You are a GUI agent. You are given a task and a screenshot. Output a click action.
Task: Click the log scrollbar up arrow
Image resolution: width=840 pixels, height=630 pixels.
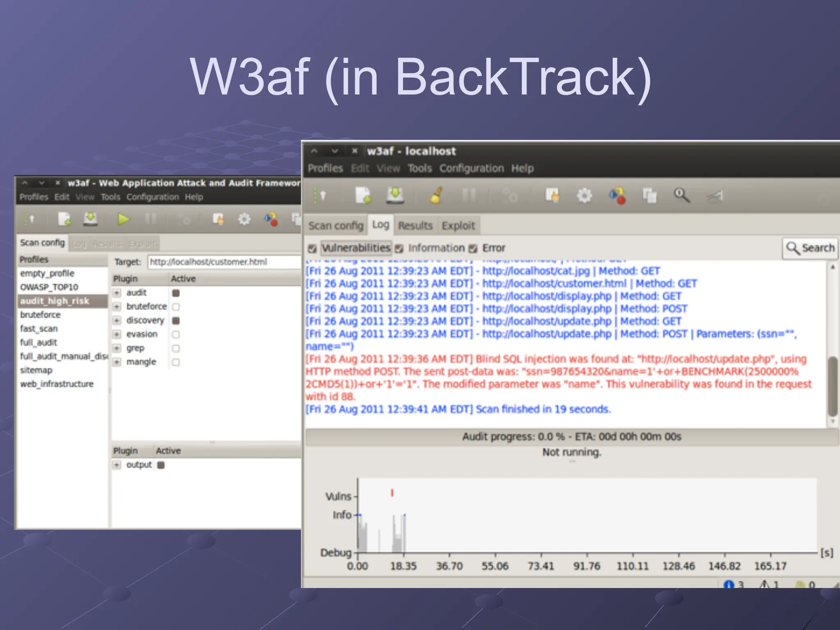pos(833,267)
